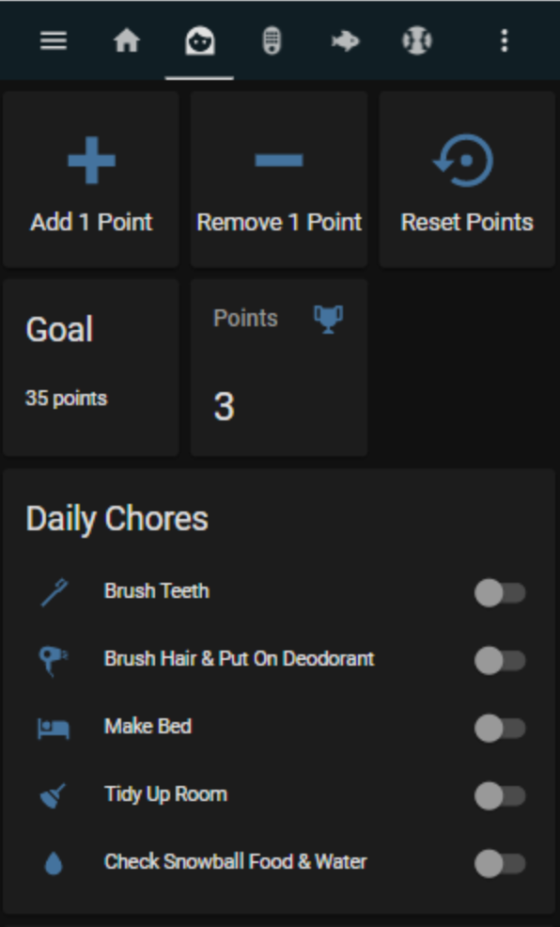Screen dimensions: 560x927
Task: Open the microphone dashboard tab icon
Action: tap(272, 40)
